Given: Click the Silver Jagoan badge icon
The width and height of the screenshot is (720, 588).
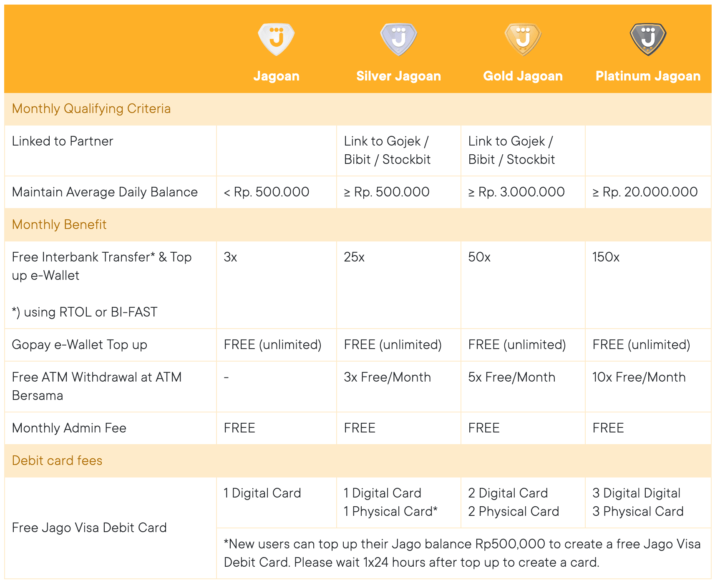Looking at the screenshot, I should pos(399,39).
